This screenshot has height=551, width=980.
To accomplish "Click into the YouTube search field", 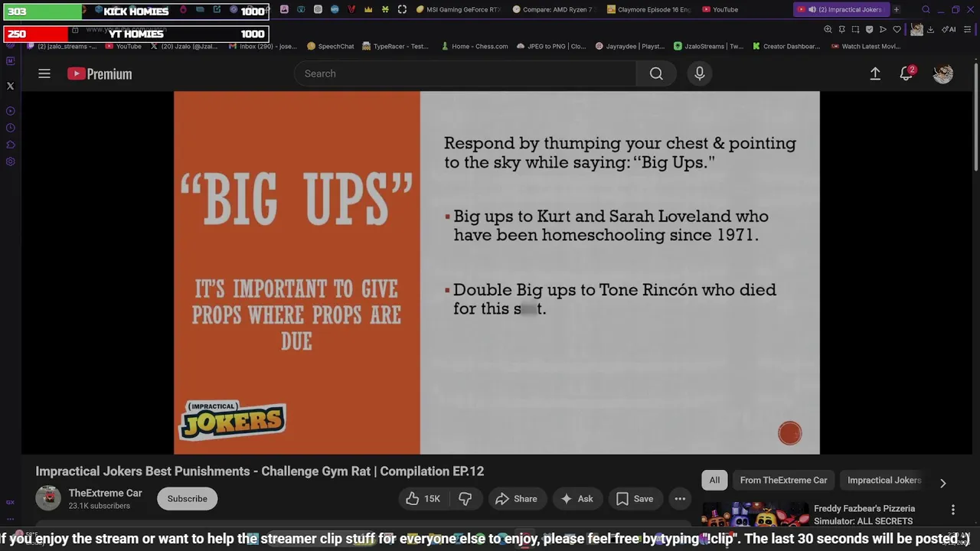I will click(x=465, y=73).
